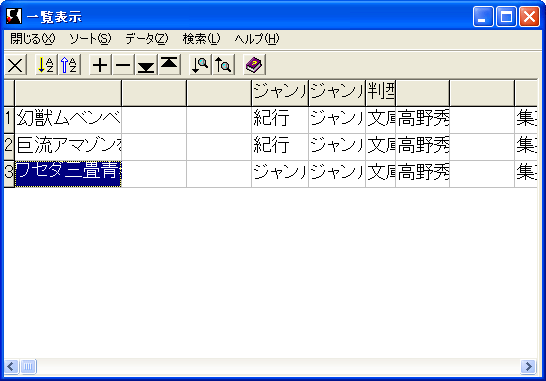Screen dimensions: 546x381
Task: Open the データ(Z) menu
Action: (147, 39)
